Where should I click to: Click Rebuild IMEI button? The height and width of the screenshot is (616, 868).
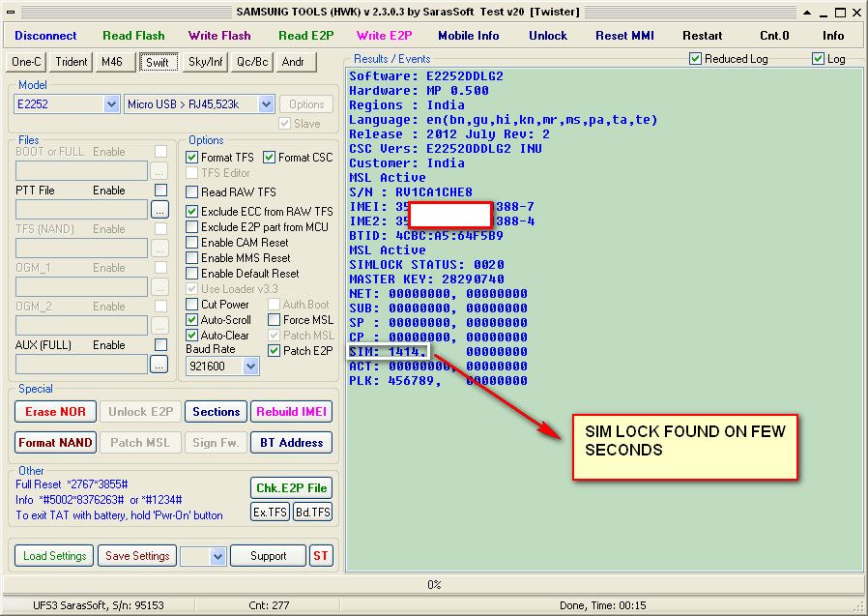291,412
